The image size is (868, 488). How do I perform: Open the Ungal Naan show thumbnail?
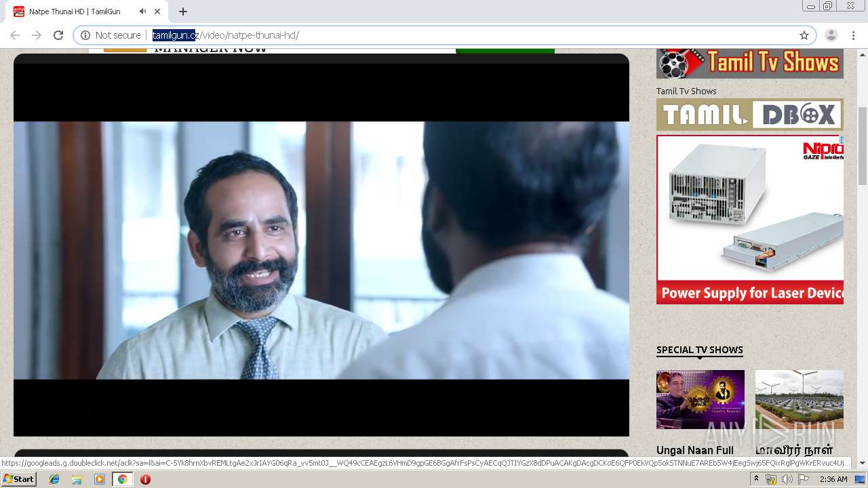701,399
